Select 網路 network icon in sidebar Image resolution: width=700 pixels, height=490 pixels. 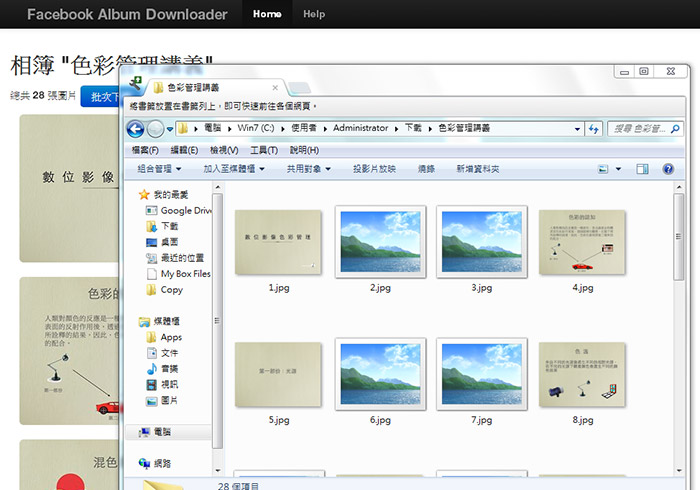click(x=144, y=463)
